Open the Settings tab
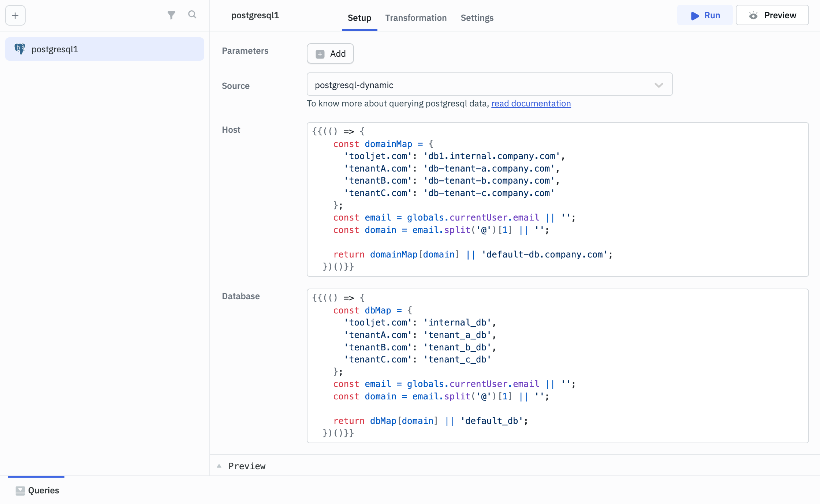Screen dimensions: 820x504 477,18
